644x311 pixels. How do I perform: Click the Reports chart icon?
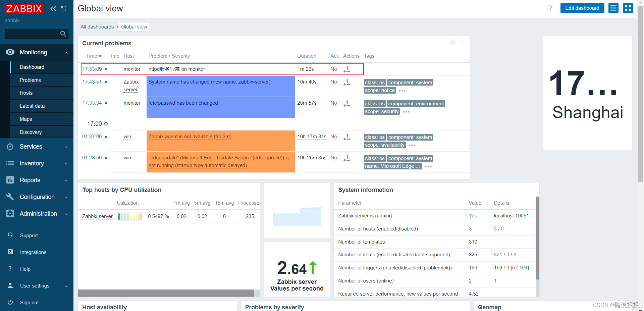point(10,180)
